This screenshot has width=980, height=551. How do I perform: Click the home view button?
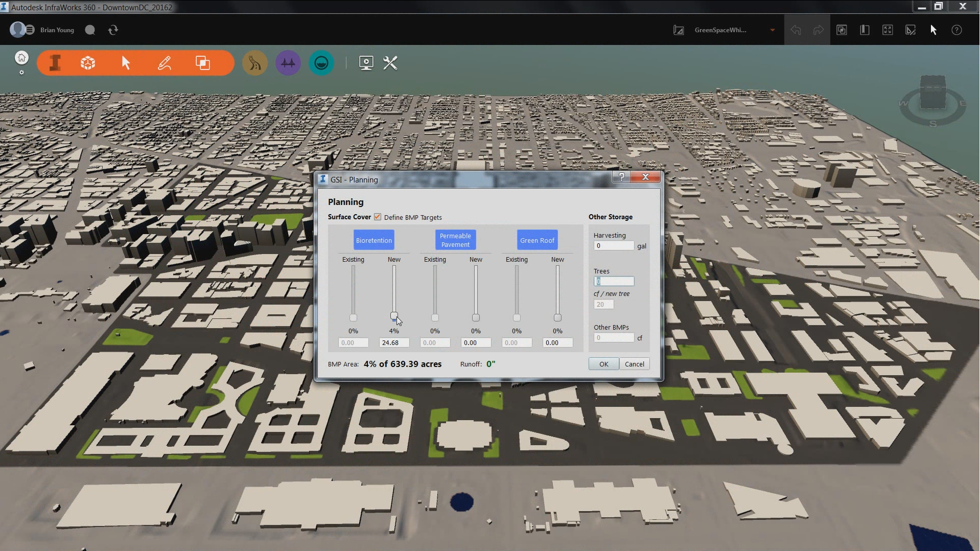[21, 58]
